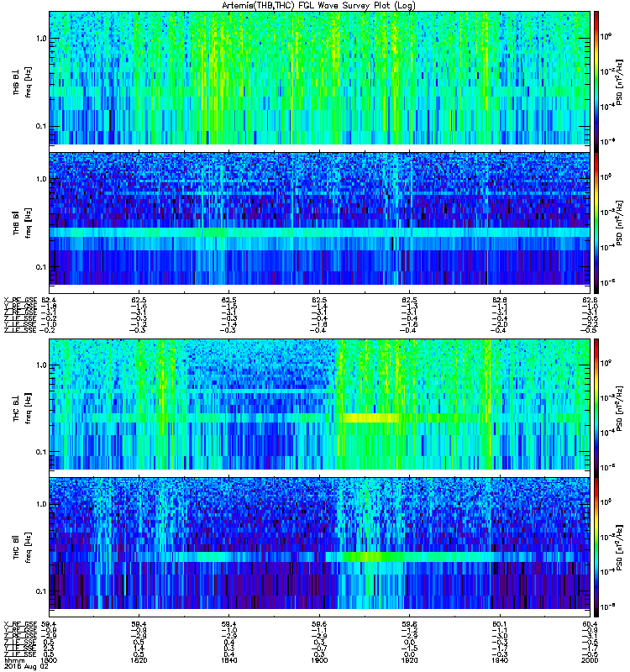Select the THC B∥ freq axis label
The image size is (630, 672).
23,547
